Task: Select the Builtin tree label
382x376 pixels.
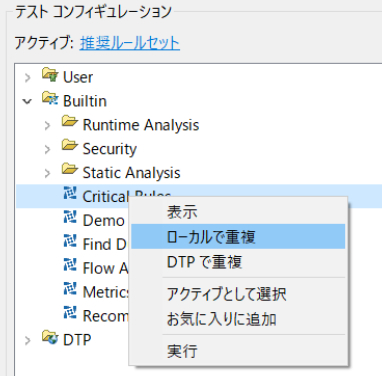Action: [85, 101]
